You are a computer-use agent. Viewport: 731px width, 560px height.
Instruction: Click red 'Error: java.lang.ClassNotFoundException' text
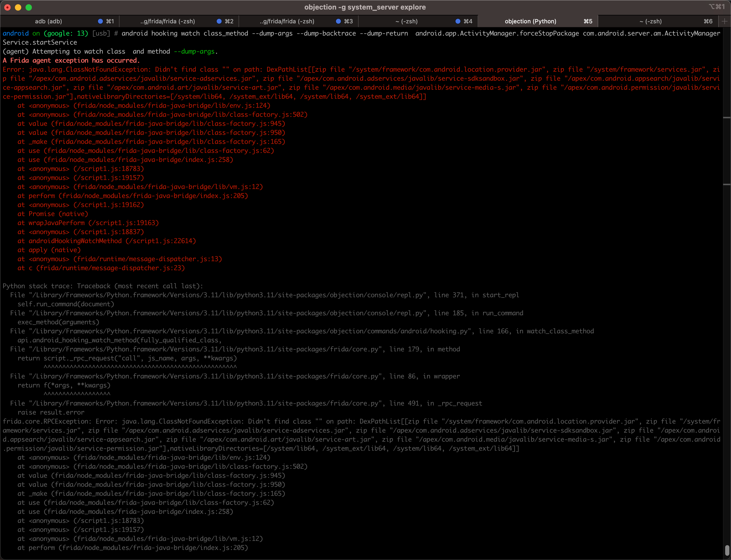point(77,69)
